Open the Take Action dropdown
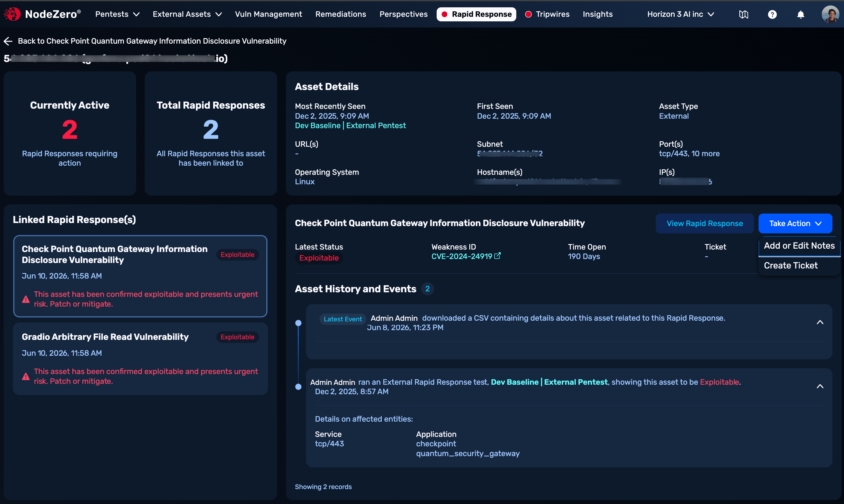Screen dimensions: 844x504 click(x=795, y=223)
